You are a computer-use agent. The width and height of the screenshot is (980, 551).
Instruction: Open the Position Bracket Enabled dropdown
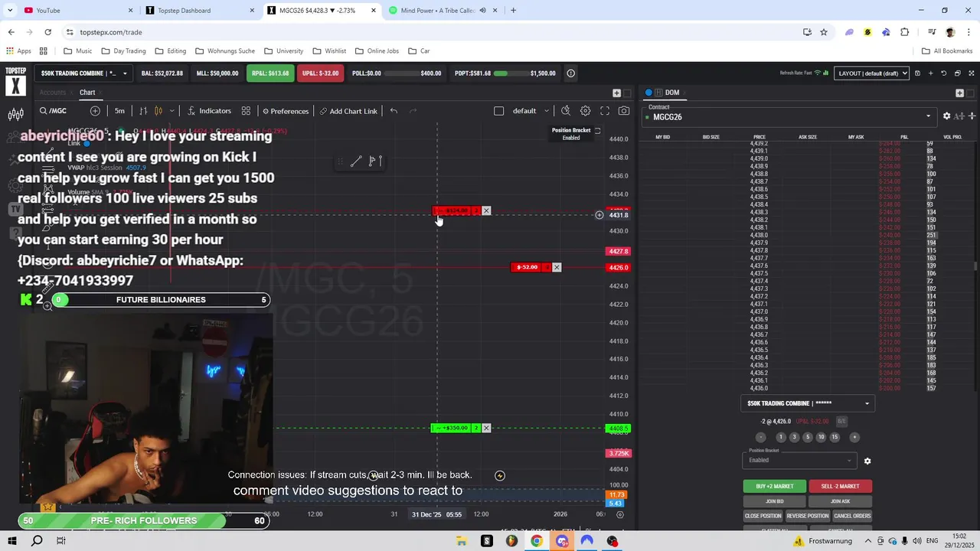(799, 460)
